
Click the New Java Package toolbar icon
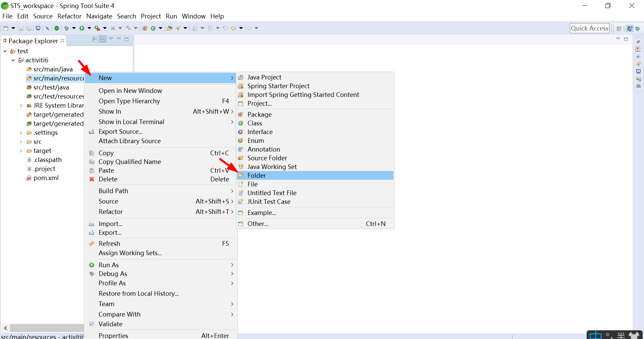[x=145, y=28]
